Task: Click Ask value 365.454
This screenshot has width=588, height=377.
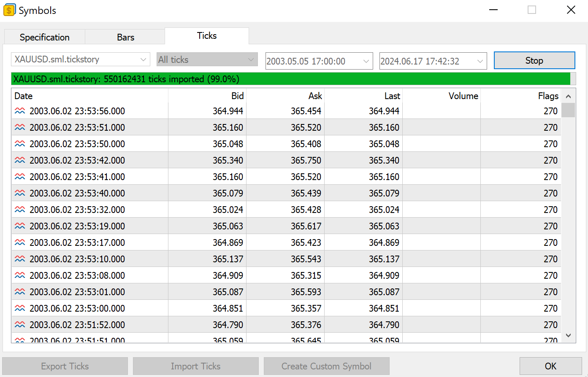Action: (x=306, y=111)
